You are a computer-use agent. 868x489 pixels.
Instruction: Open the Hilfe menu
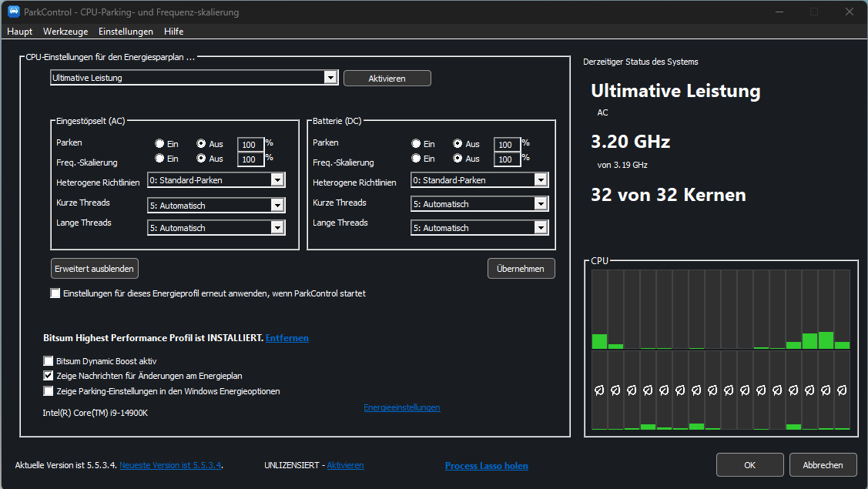tap(173, 32)
